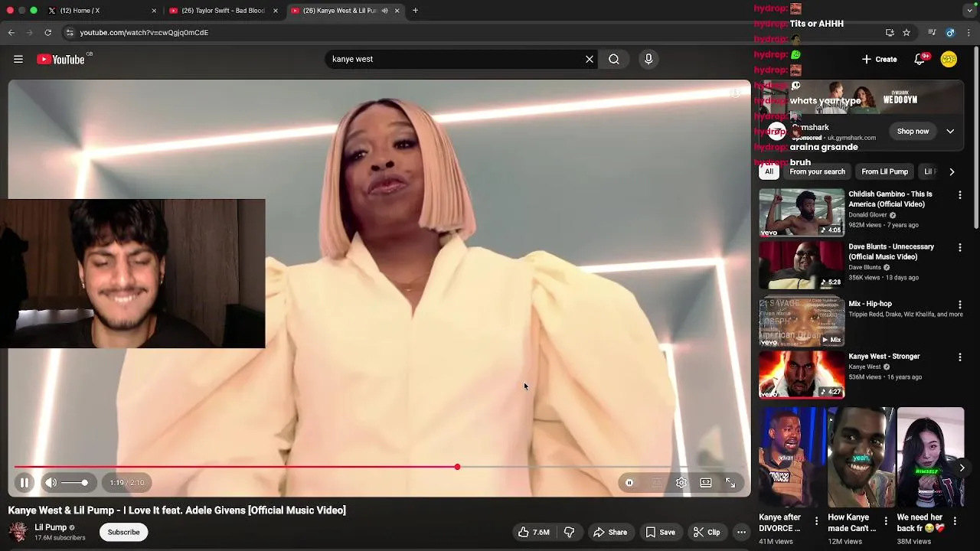Viewport: 980px width, 551px height.
Task: Open Dave Blunts Unnecessary video thumbnail
Action: pyautogui.click(x=802, y=266)
